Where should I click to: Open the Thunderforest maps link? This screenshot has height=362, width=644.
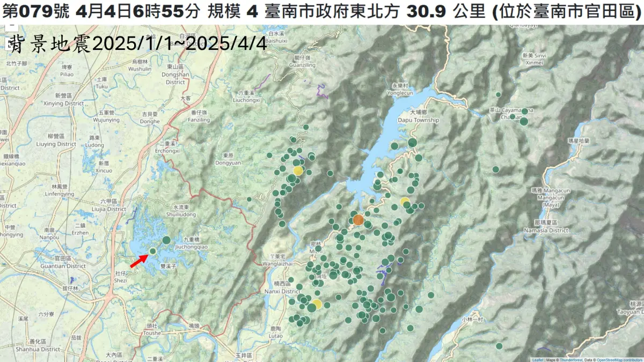pos(569,359)
